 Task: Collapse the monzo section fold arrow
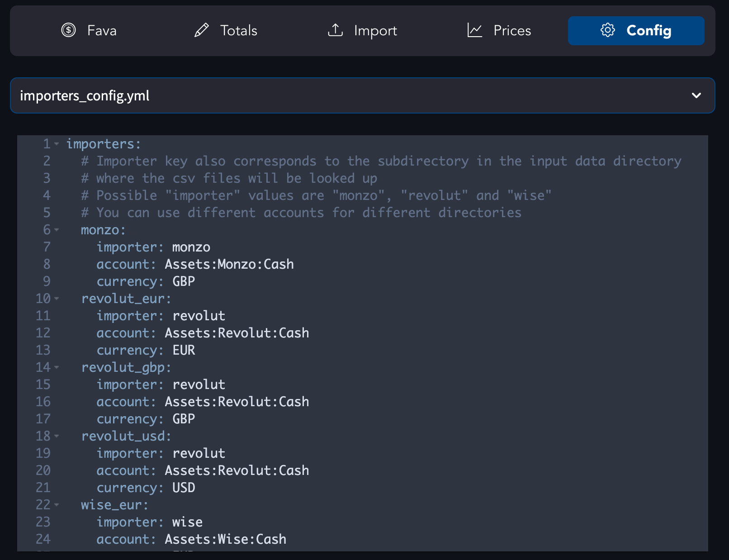click(57, 230)
